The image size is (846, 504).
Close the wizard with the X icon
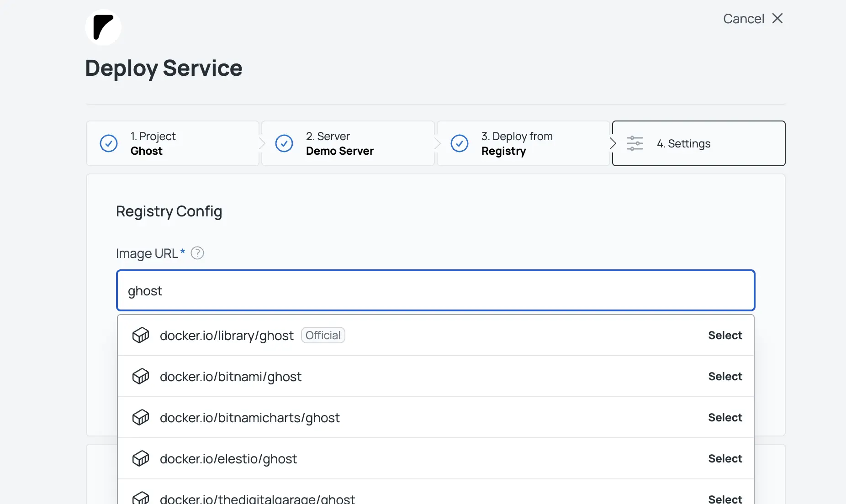[777, 18]
